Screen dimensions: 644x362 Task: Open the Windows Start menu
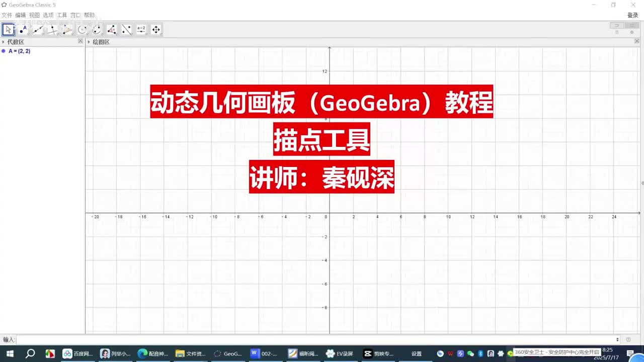point(10,353)
